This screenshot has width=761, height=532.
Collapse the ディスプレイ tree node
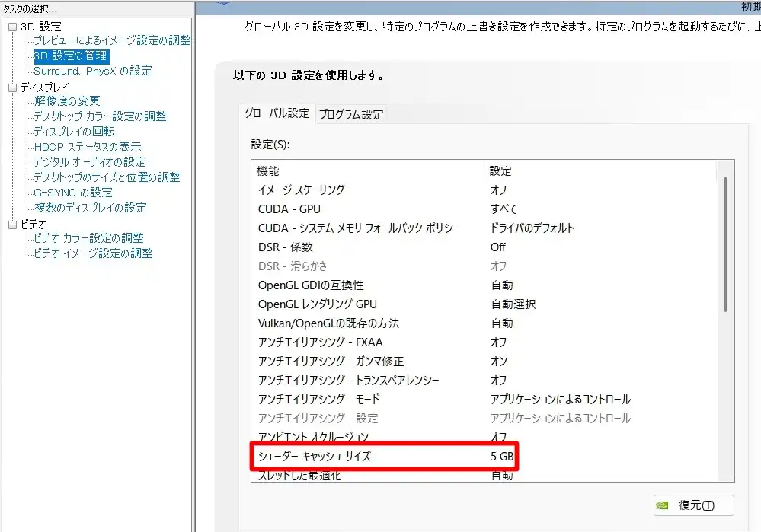pos(12,88)
